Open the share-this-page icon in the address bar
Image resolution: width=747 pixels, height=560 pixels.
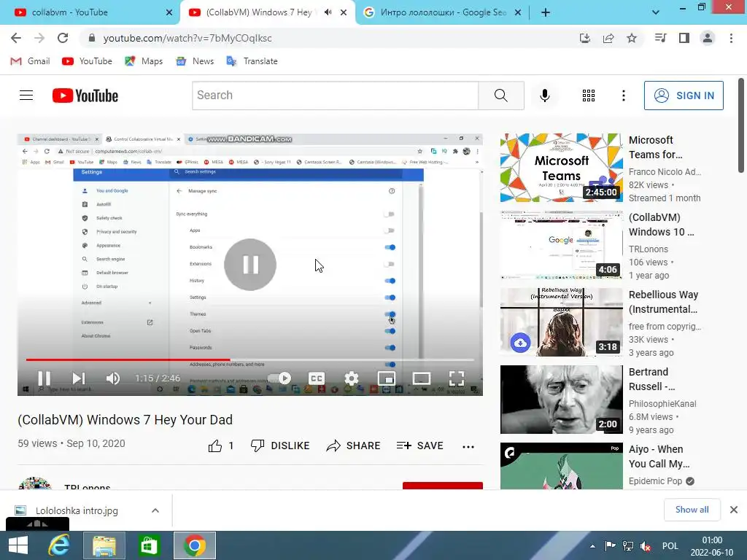coord(608,38)
